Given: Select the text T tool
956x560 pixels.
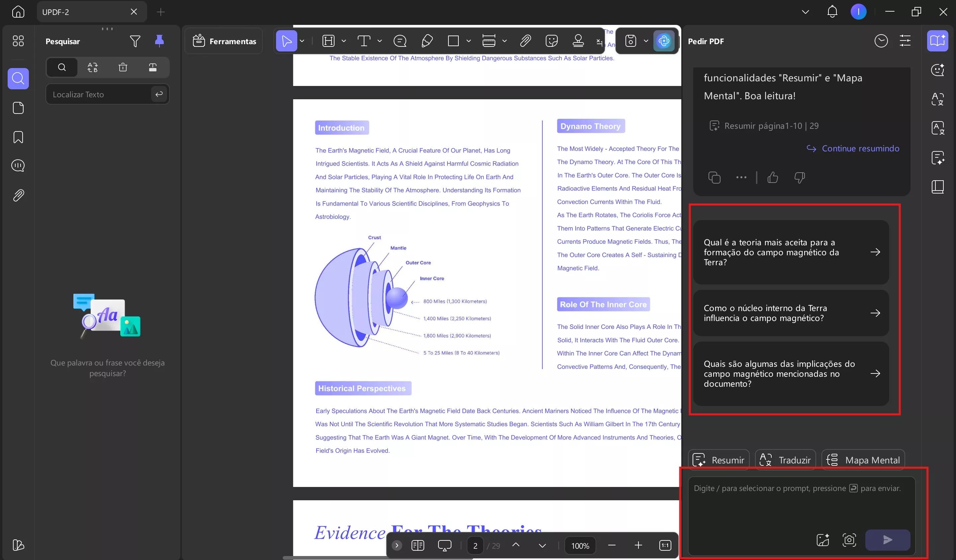Looking at the screenshot, I should [x=364, y=41].
